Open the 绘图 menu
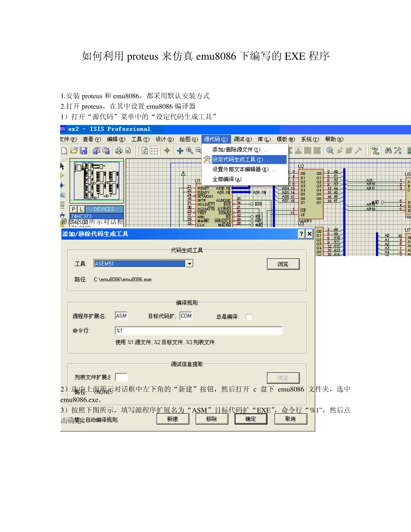This screenshot has width=411, height=532. 189,139
